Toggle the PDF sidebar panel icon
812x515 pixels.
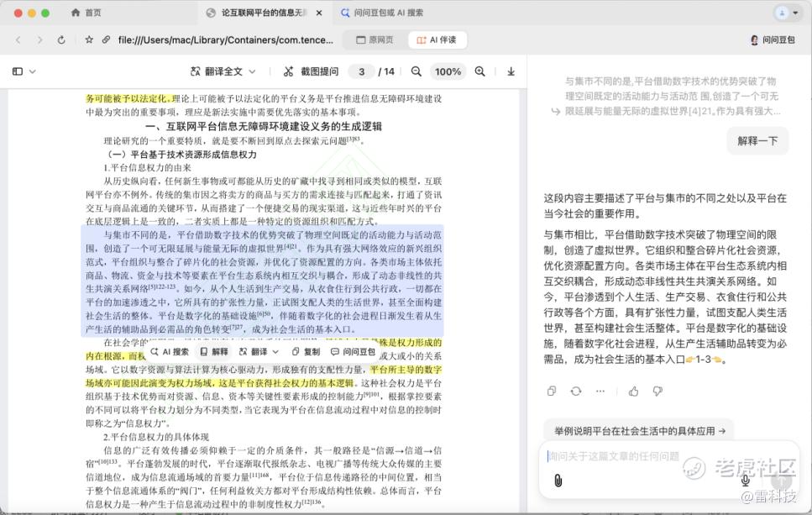coord(18,71)
